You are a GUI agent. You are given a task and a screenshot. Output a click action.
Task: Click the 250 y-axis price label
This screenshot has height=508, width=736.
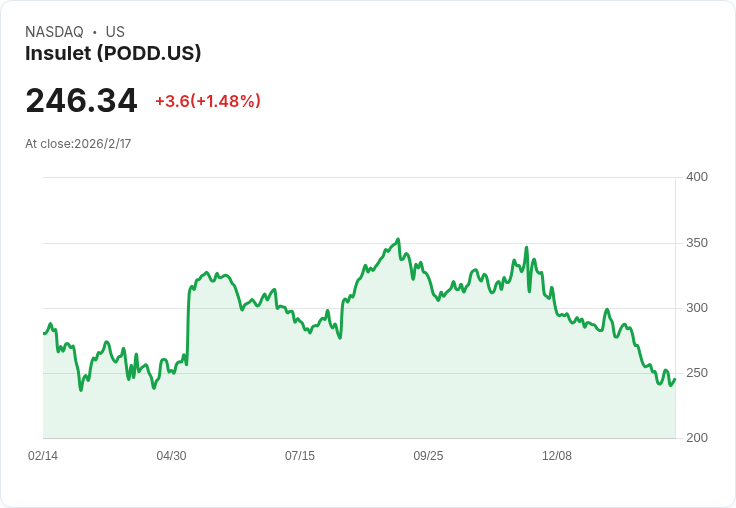pyautogui.click(x=696, y=373)
